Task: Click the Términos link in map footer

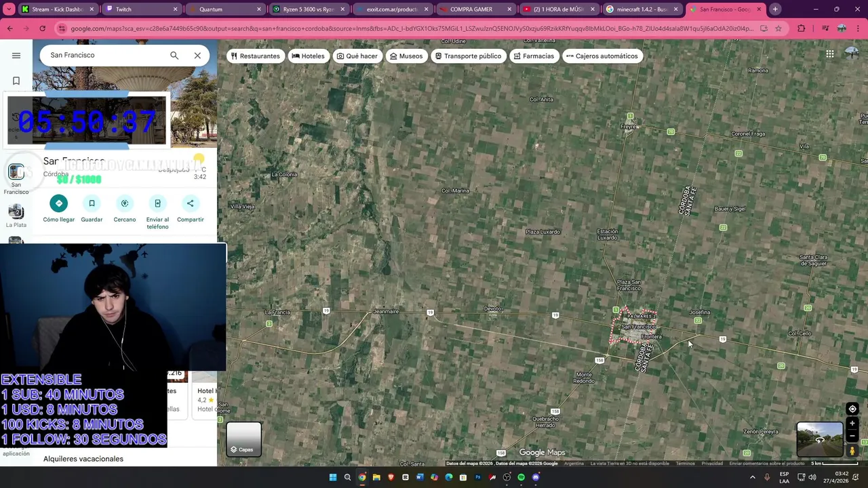Action: [x=686, y=464]
